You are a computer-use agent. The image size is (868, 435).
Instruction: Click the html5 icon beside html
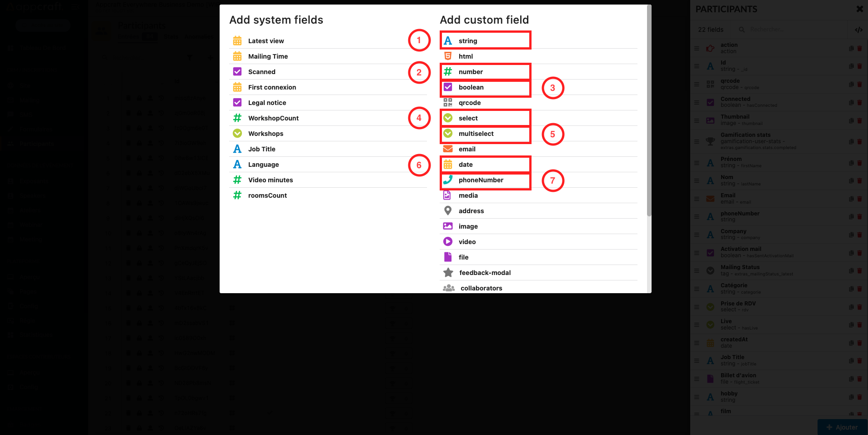(x=448, y=56)
